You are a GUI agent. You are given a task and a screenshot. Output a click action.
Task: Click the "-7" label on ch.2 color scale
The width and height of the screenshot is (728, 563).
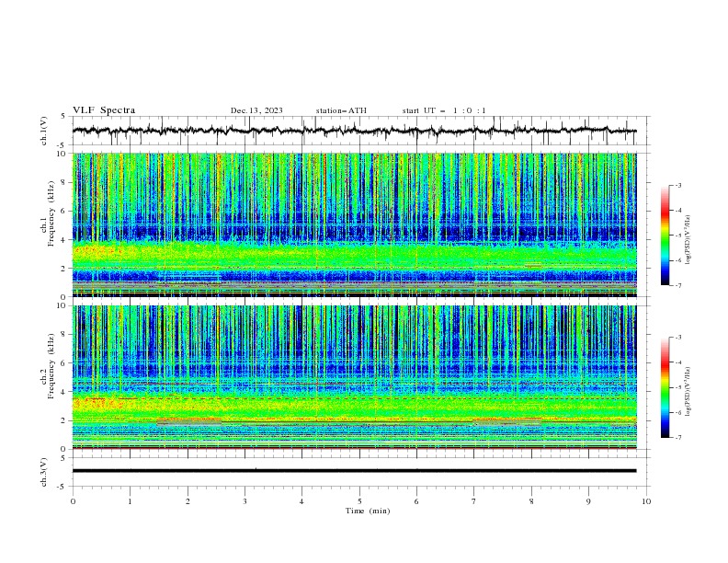point(677,438)
